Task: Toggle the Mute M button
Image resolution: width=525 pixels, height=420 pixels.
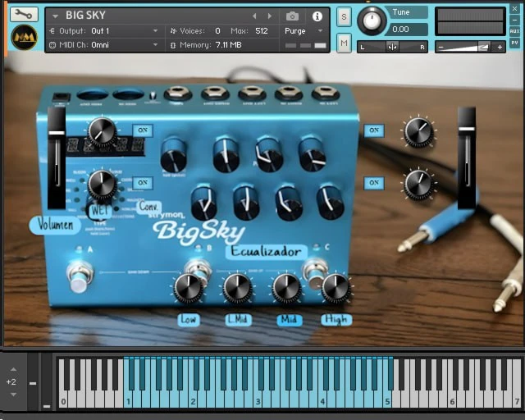Action: (x=344, y=43)
